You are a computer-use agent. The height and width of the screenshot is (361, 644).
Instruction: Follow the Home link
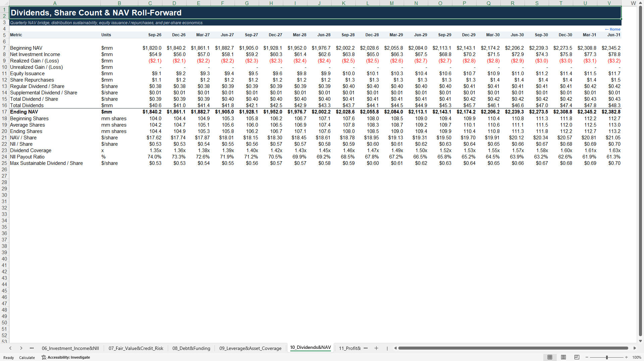(x=612, y=29)
